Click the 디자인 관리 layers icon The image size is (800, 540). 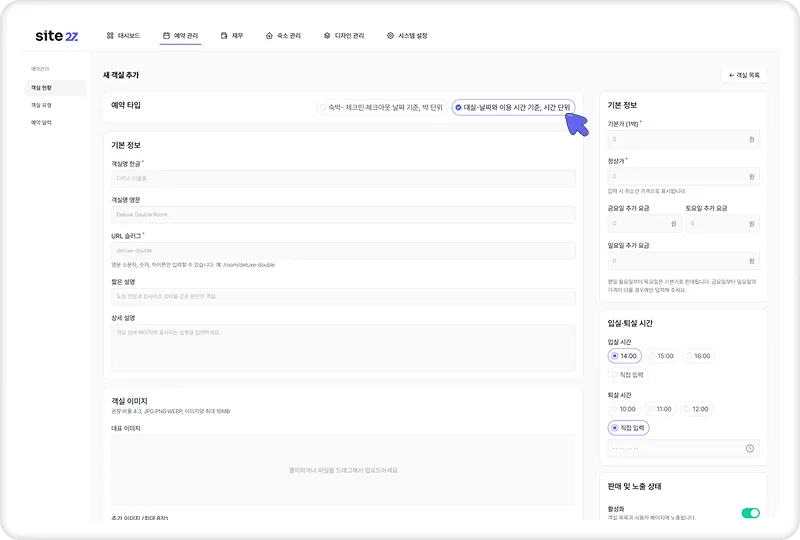[327, 36]
